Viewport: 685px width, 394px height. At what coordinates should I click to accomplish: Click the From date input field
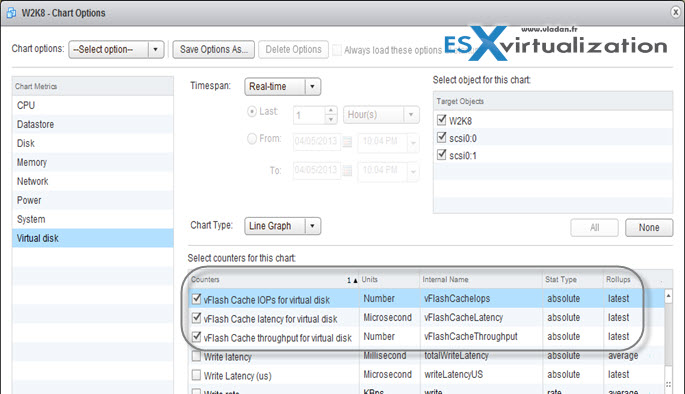317,142
